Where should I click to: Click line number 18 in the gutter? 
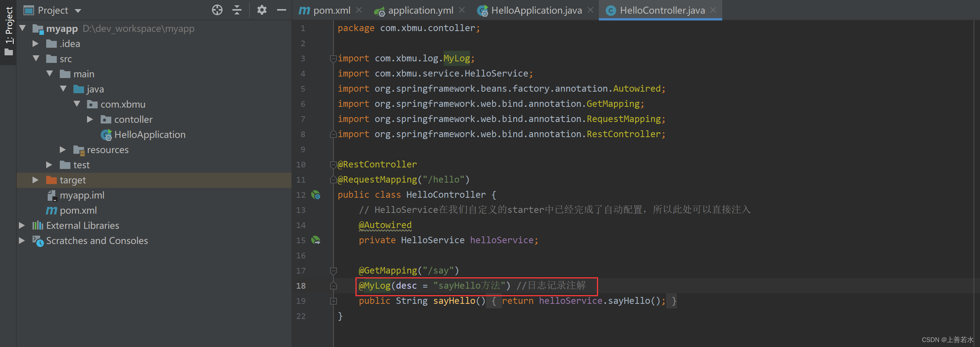pyautogui.click(x=301, y=286)
